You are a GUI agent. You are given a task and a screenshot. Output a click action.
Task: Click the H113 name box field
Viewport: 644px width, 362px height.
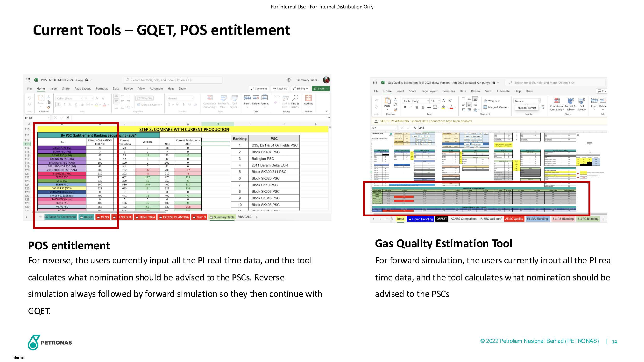pyautogui.click(x=35, y=118)
